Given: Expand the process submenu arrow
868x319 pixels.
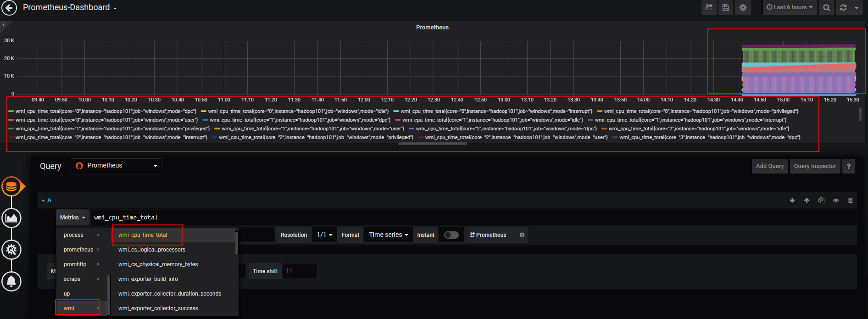Looking at the screenshot, I should pyautogui.click(x=98, y=235).
